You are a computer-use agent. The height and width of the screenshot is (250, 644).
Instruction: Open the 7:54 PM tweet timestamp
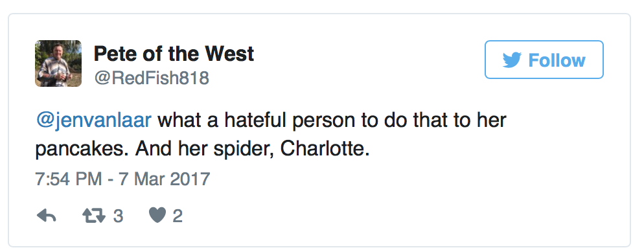pyautogui.click(x=68, y=179)
